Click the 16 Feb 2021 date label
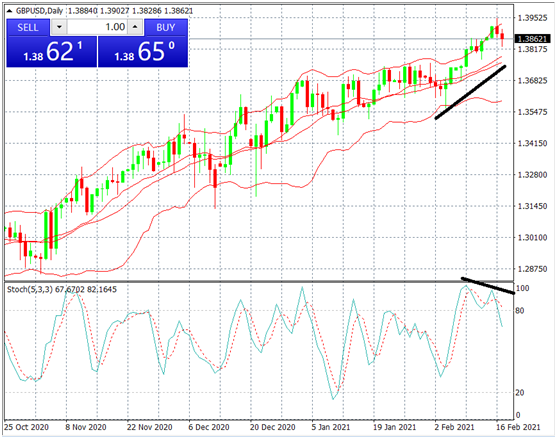This screenshot has width=557, height=439. click(518, 427)
